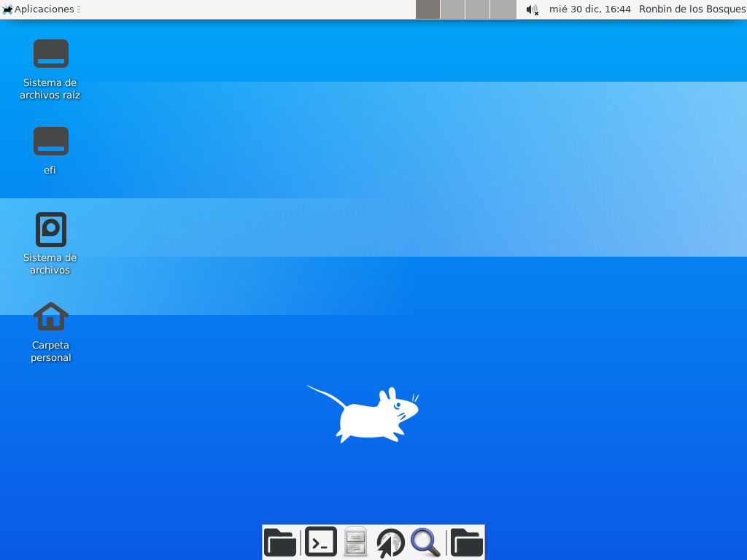Click the muted volume icon in panel
This screenshot has height=560, width=747.
(x=532, y=9)
